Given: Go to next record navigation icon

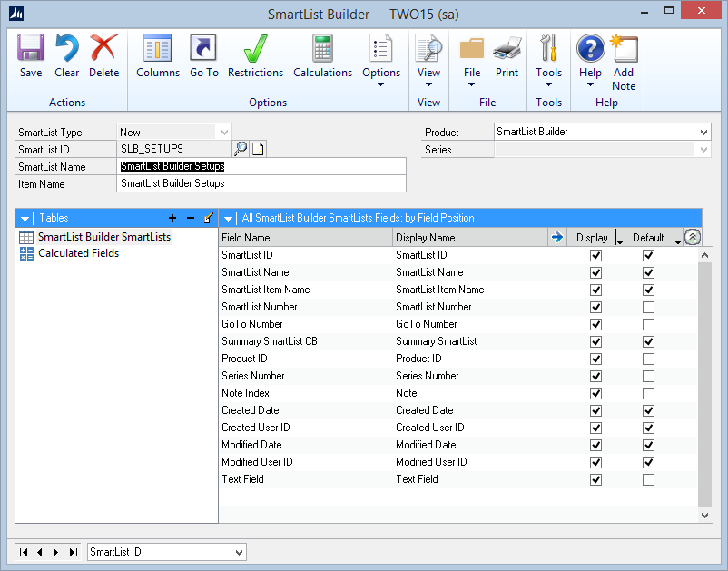Looking at the screenshot, I should [55, 552].
